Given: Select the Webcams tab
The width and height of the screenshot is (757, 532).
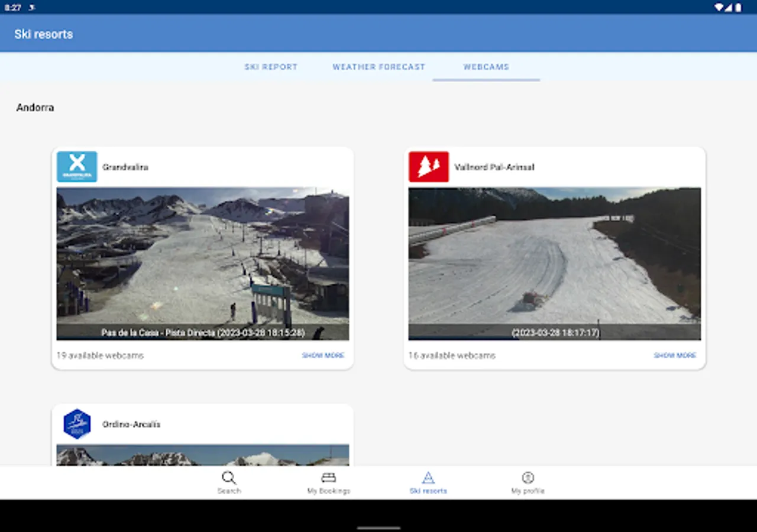Looking at the screenshot, I should [x=486, y=67].
